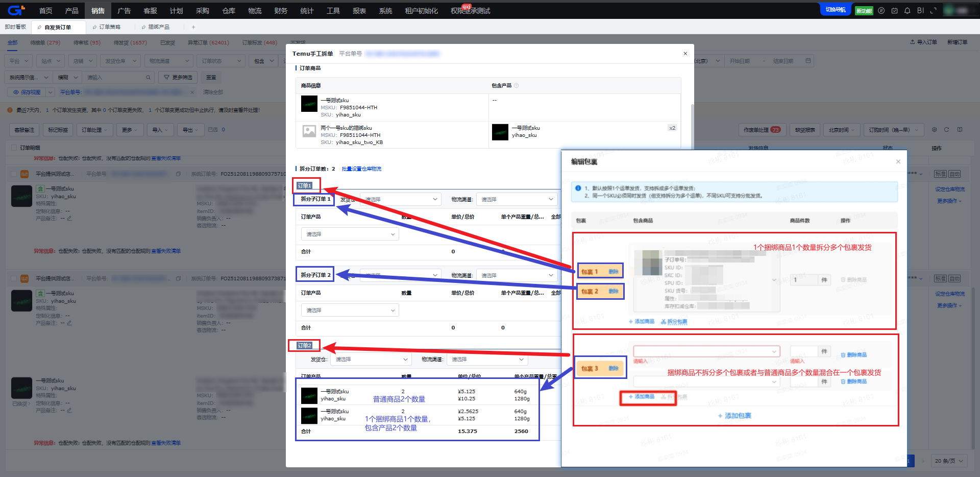Enter fullscreen with the expand icon
Viewport: 980px width, 477px height.
click(934, 11)
